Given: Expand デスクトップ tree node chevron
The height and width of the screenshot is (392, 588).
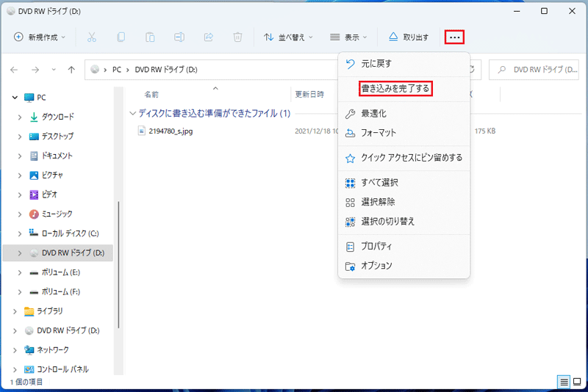Looking at the screenshot, I should pos(20,137).
